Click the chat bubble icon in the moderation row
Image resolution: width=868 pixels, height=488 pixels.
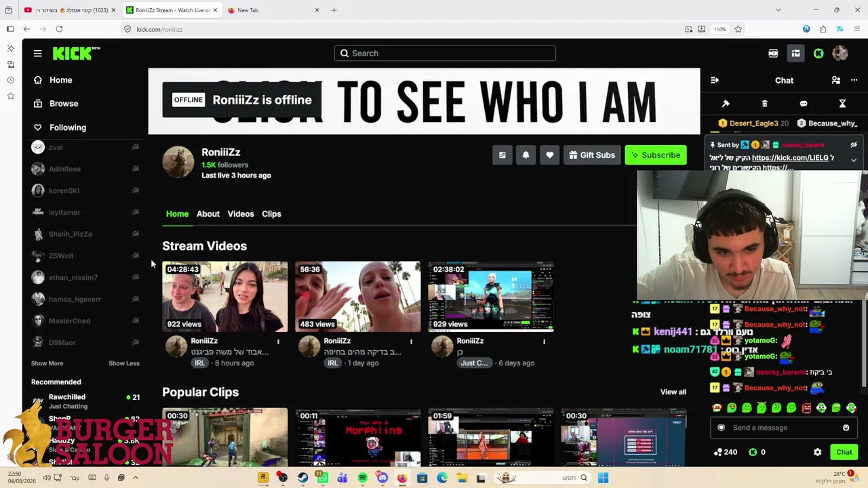[x=804, y=104]
